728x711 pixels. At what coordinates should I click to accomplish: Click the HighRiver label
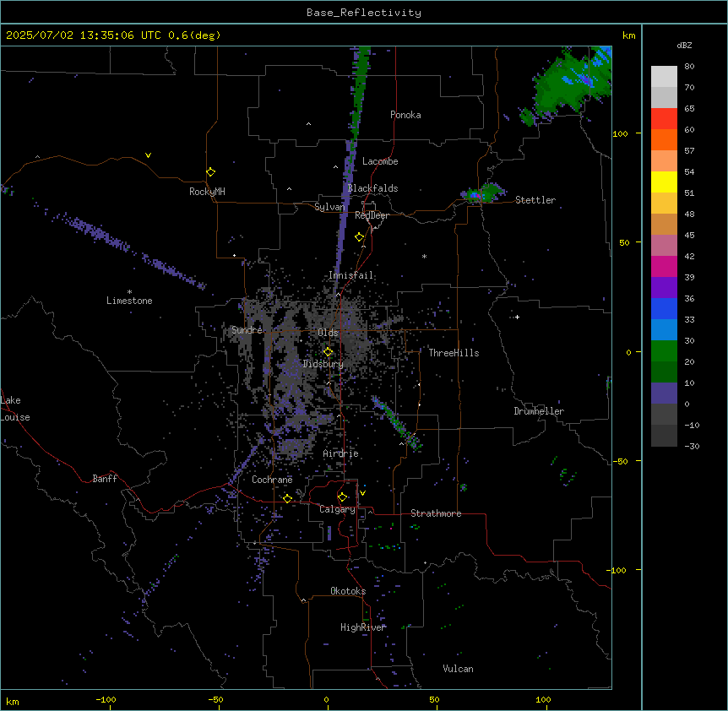click(363, 627)
